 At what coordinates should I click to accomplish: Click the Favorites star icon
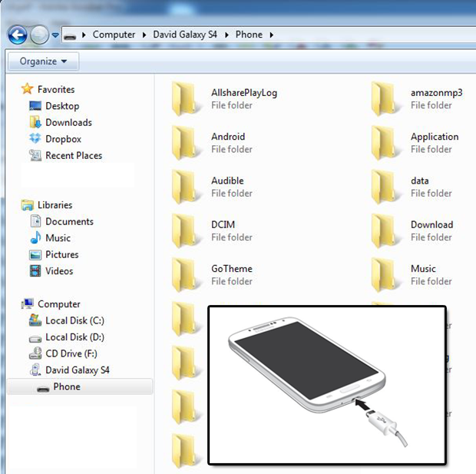point(27,88)
